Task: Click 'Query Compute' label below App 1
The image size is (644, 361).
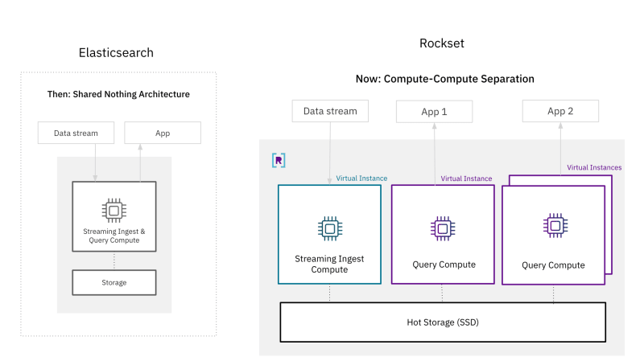Action: (444, 265)
